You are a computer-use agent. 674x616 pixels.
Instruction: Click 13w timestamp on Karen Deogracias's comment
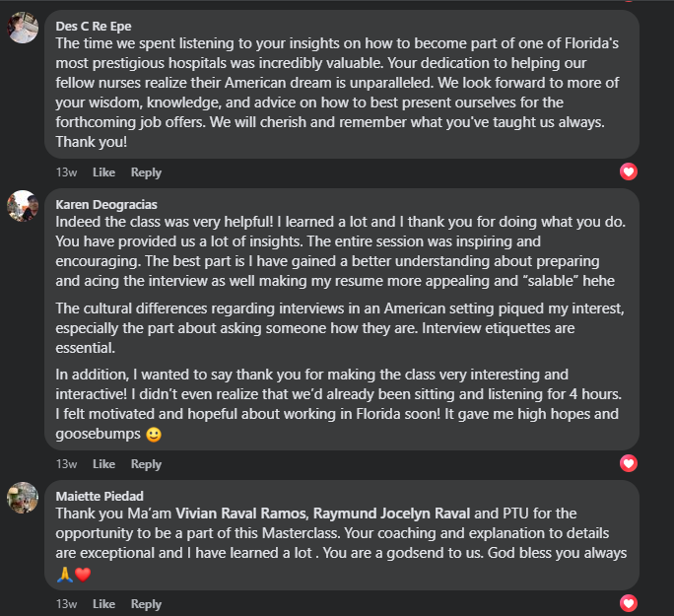click(66, 464)
